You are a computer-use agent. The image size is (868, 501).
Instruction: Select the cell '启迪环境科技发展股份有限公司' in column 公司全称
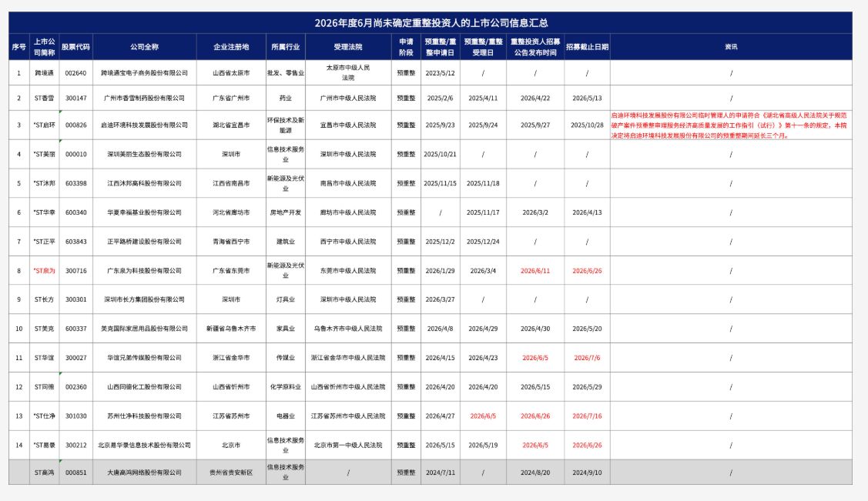(145, 125)
